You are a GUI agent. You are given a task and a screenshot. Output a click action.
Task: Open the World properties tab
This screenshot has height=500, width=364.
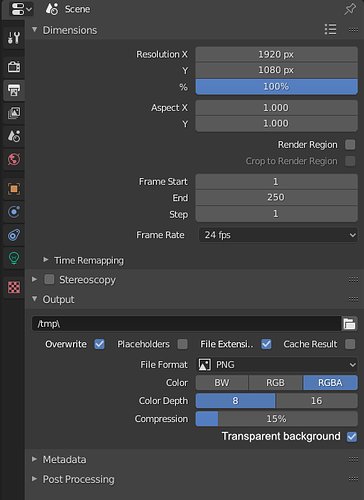click(14, 159)
